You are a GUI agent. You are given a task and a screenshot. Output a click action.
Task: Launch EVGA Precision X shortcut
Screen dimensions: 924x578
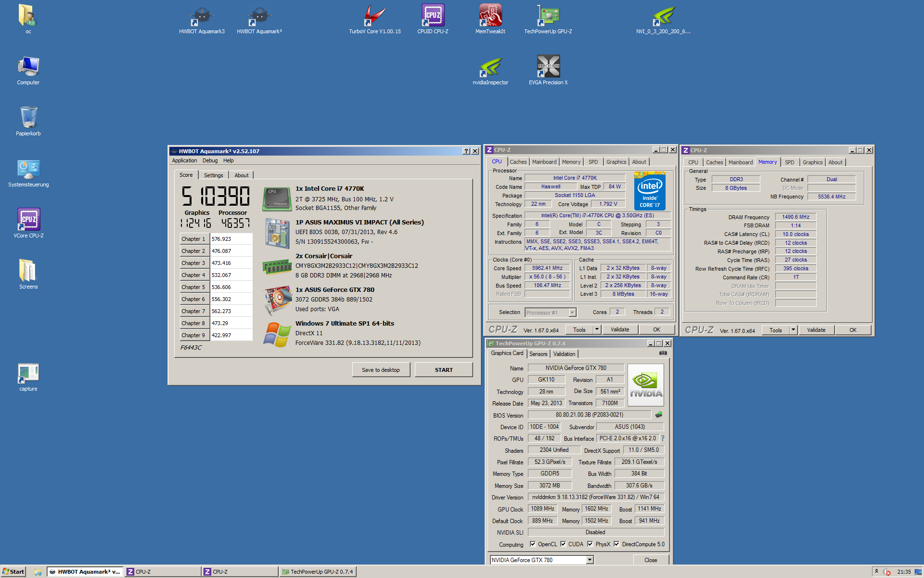click(548, 70)
